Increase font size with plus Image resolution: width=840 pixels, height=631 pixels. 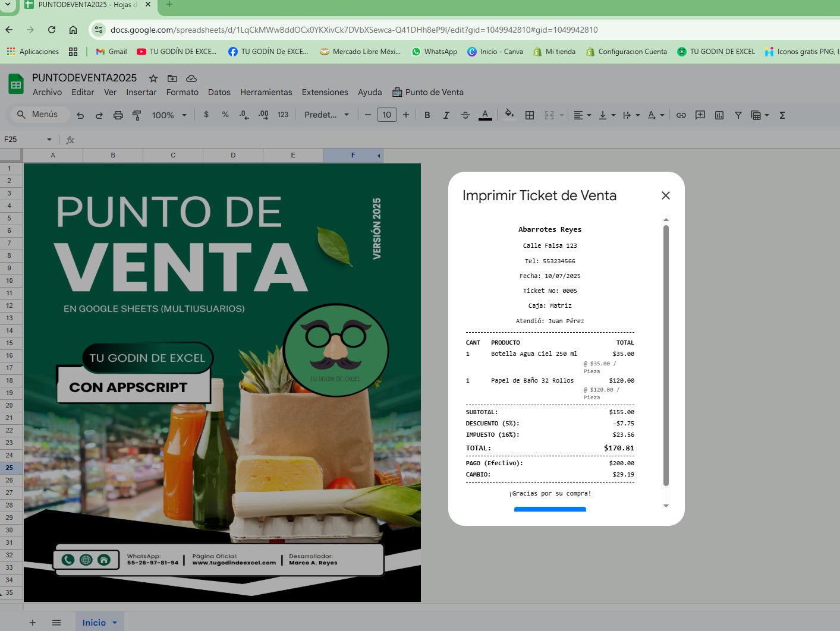click(x=406, y=115)
